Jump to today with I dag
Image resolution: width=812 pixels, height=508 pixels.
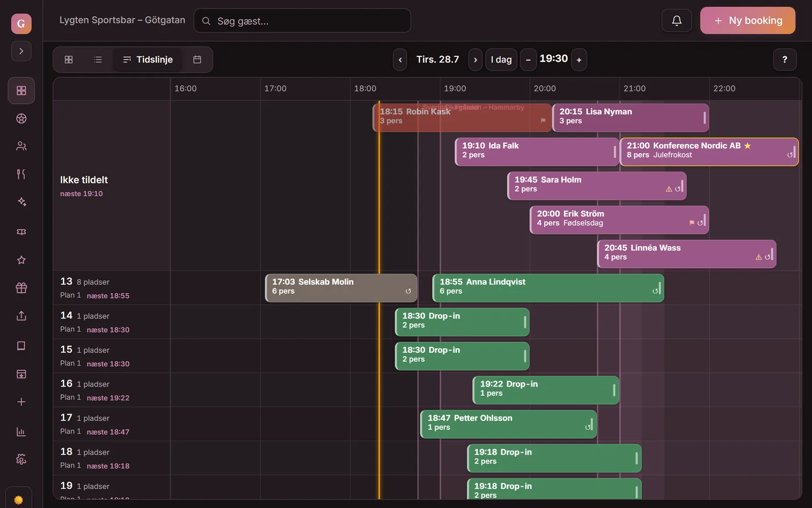tap(501, 60)
